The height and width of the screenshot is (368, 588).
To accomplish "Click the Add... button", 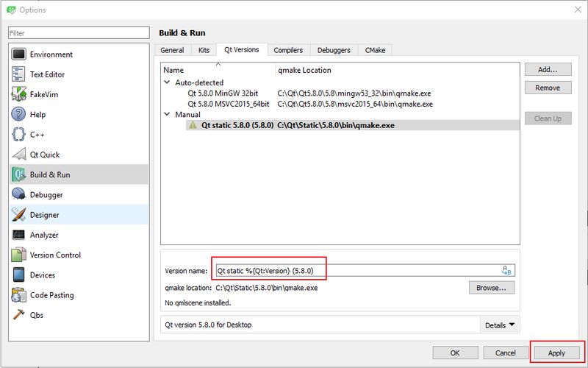I will 548,69.
